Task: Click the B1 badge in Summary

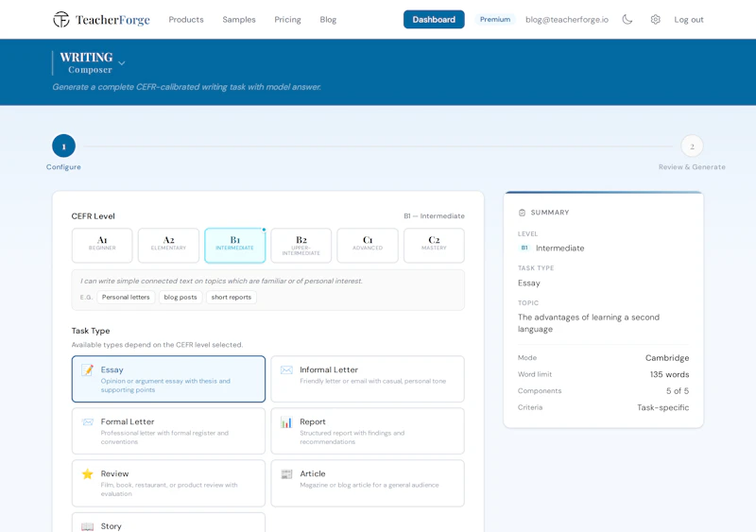Action: [524, 248]
